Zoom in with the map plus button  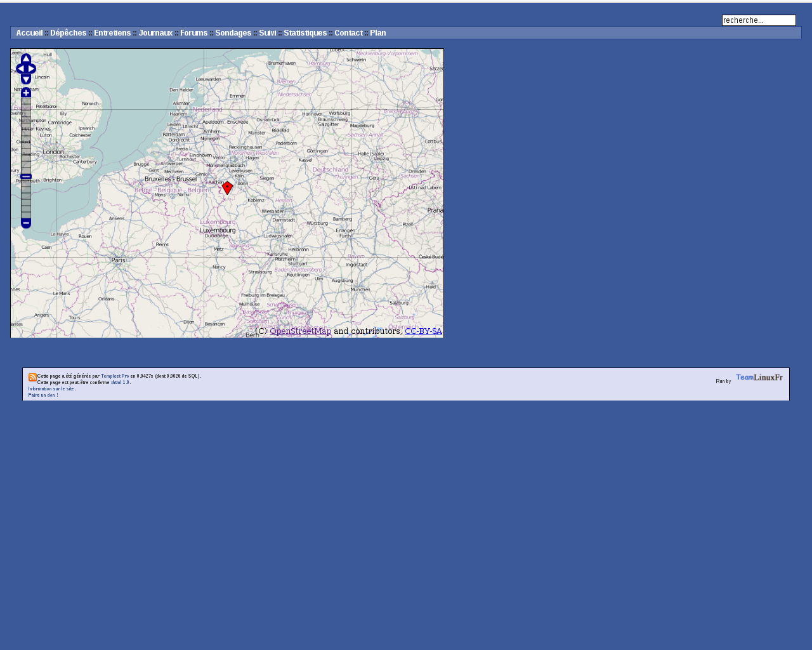tap(26, 93)
